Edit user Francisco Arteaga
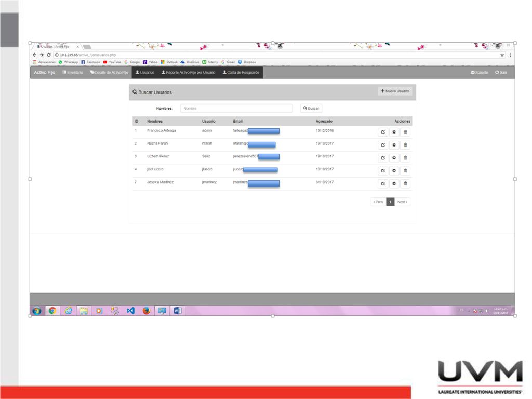Image resolution: width=532 pixels, height=399 pixels. point(383,132)
